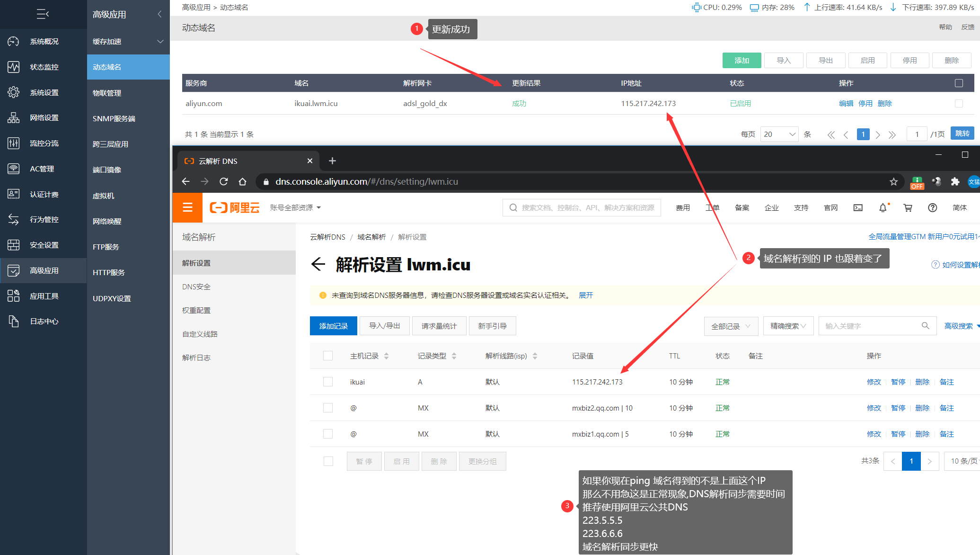
Task: Open Cloud Shell terminal icon
Action: click(x=858, y=208)
